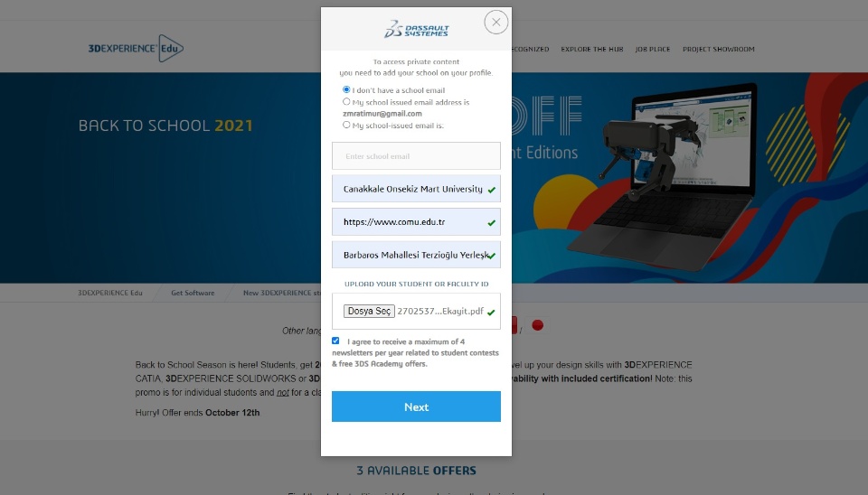Go to Get Software breadcrumb
This screenshot has width=868, height=495.
click(193, 294)
